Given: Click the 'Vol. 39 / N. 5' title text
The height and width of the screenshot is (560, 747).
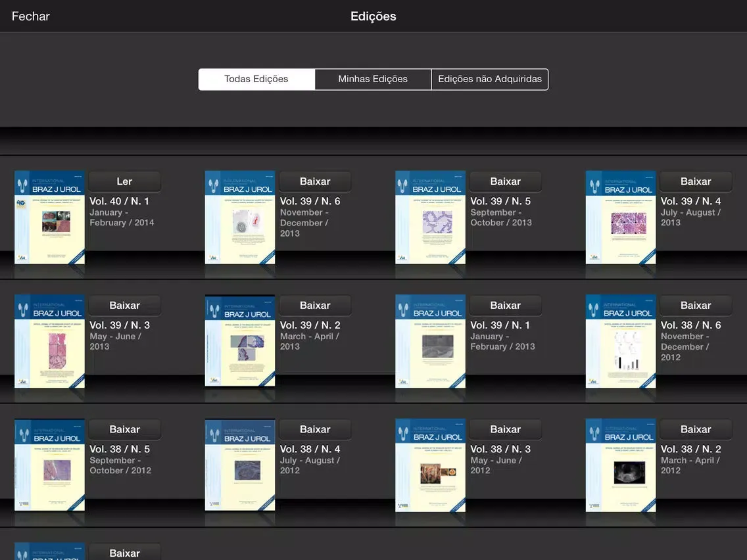Looking at the screenshot, I should point(500,201).
